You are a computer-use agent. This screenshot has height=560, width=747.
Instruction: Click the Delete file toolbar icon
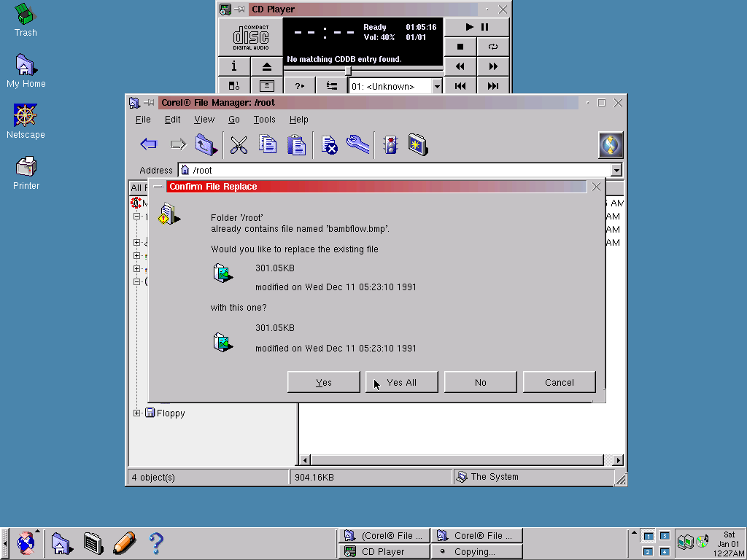pos(329,144)
